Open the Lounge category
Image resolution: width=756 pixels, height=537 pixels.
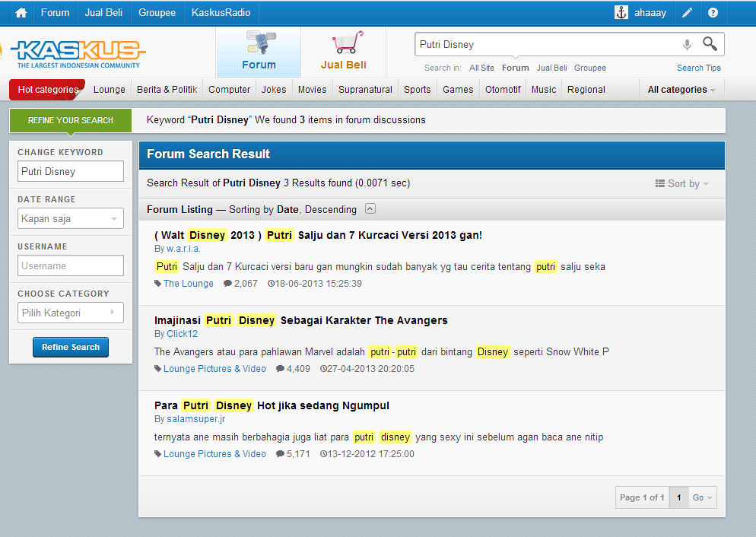pyautogui.click(x=110, y=90)
